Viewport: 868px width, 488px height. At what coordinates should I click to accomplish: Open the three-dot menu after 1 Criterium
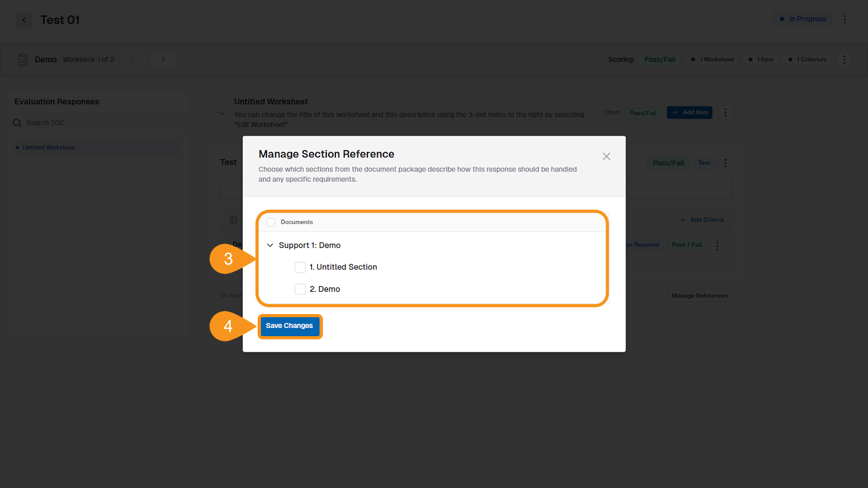[844, 60]
